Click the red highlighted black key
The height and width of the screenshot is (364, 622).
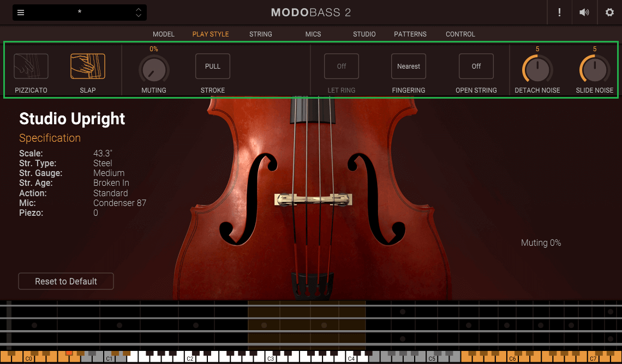coord(69,353)
